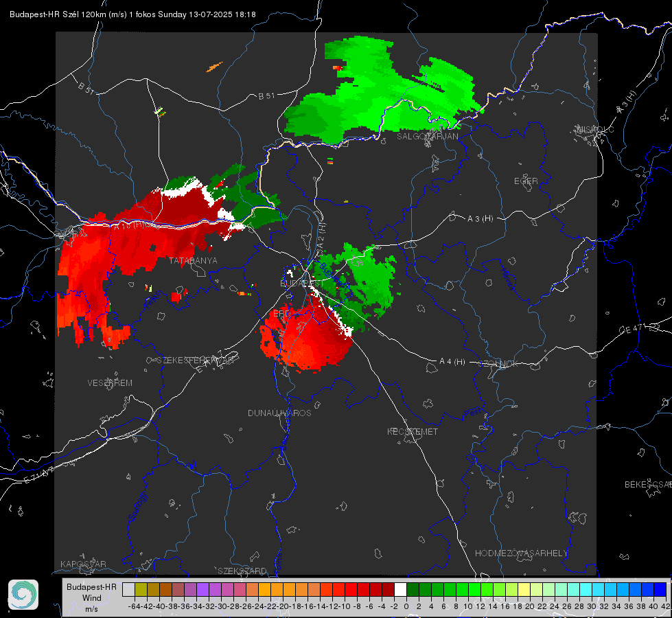The image size is (672, 618).
Task: Select the SZEKSZARD city label
Action: pyautogui.click(x=242, y=571)
